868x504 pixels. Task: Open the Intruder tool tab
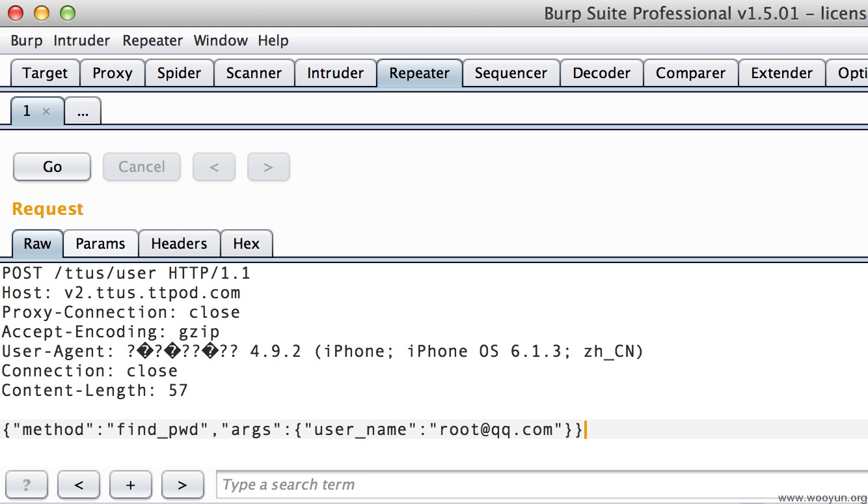[336, 73]
